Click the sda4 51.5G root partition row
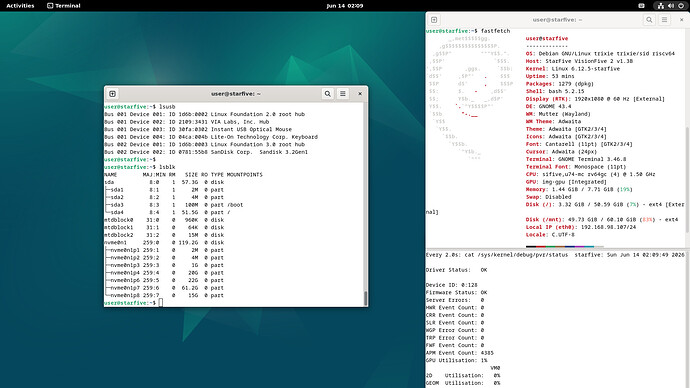690x388 pixels. 167,212
